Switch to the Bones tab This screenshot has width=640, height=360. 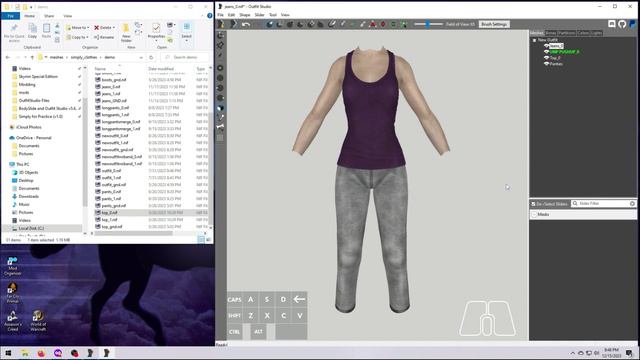pos(551,33)
